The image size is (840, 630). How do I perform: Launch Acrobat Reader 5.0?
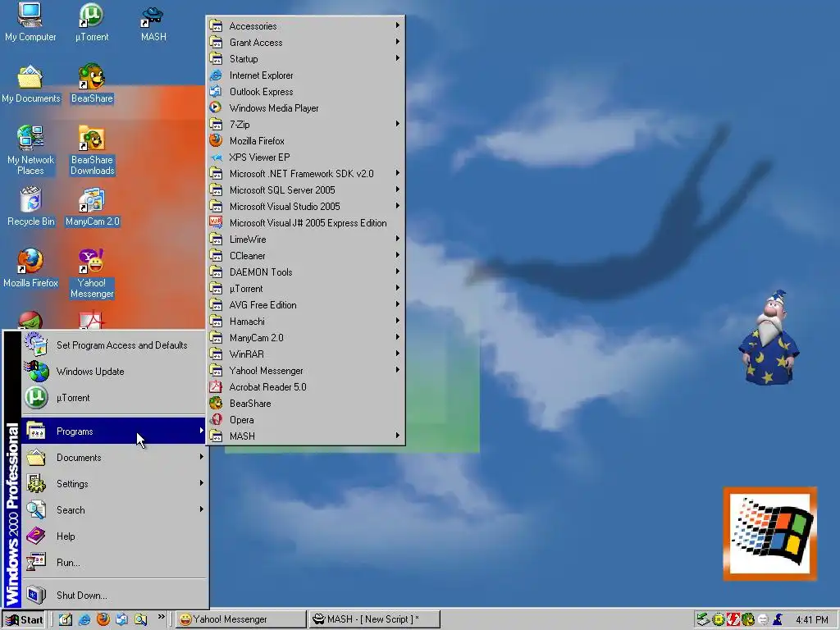pyautogui.click(x=305, y=387)
